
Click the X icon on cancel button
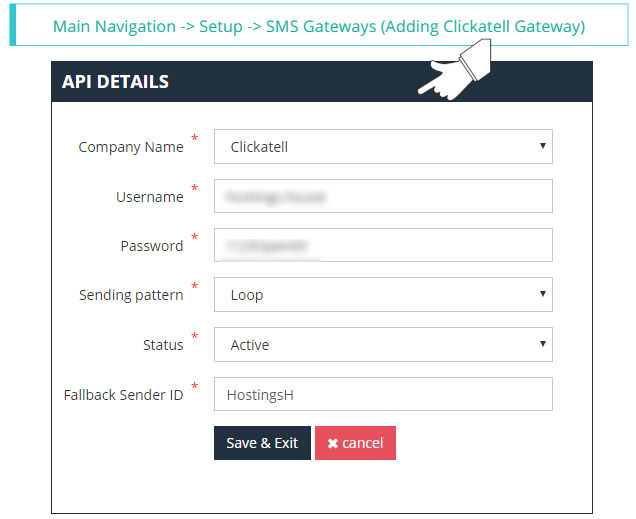332,443
